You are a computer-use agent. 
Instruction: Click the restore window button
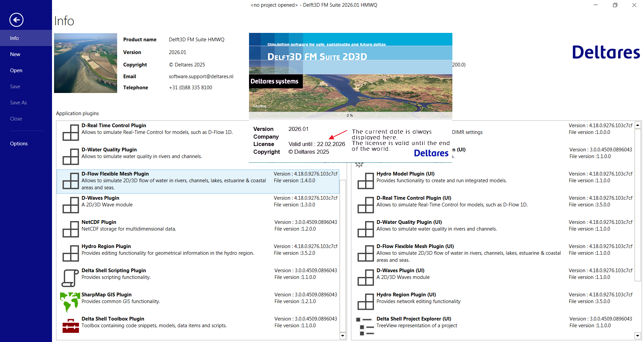[615, 5]
